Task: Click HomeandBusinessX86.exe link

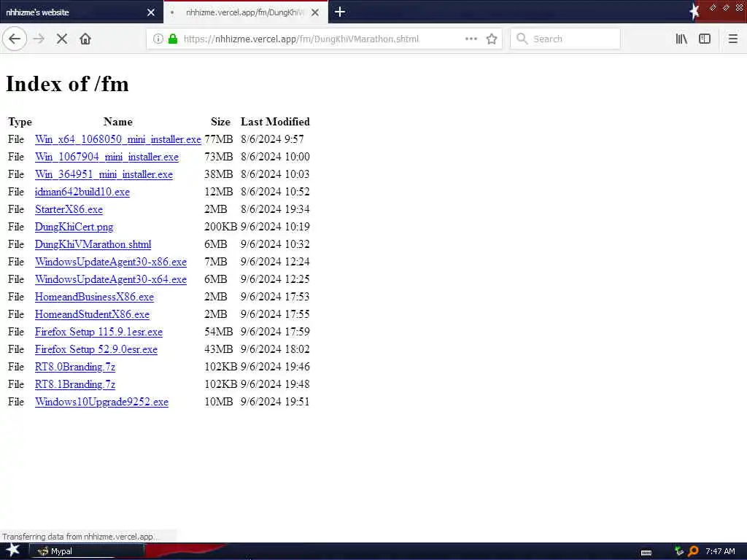Action: click(94, 297)
